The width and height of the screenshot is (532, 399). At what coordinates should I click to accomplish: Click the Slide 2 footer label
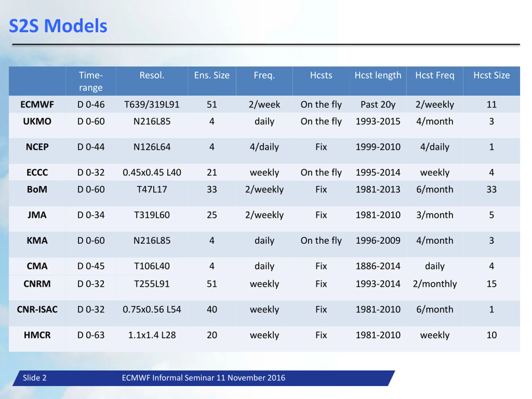35,378
